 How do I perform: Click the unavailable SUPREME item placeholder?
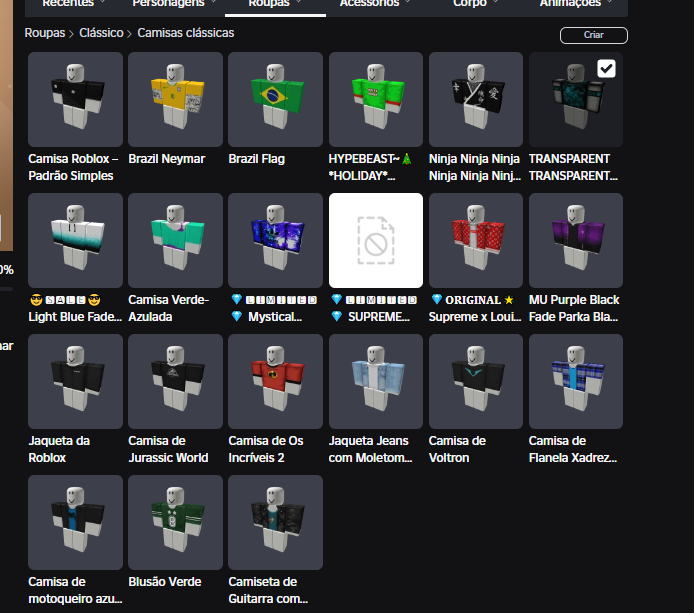pos(376,240)
